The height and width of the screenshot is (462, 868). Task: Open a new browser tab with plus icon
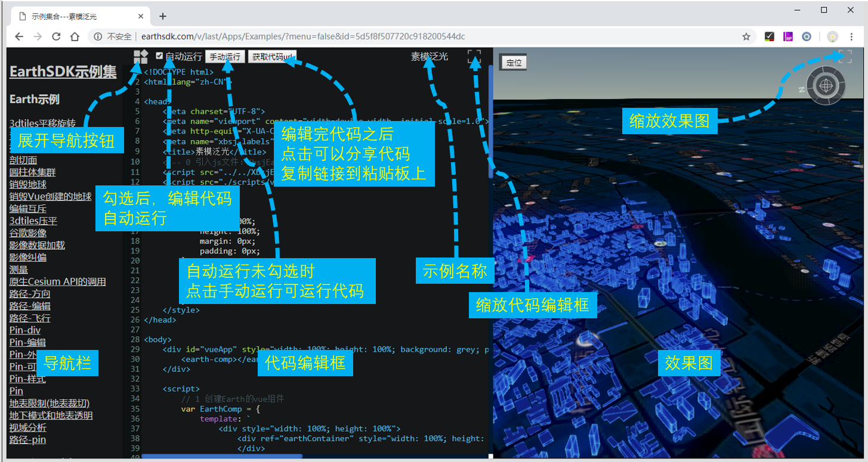coord(163,16)
